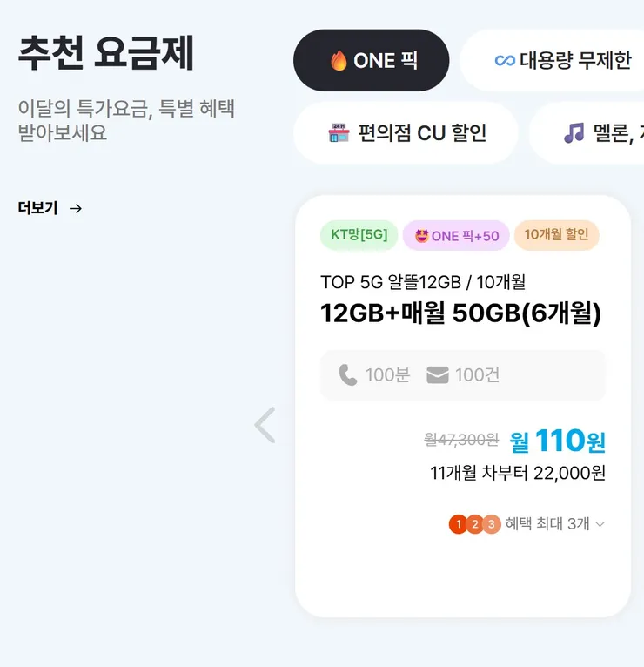Select the ONE 픽 tab
The width and height of the screenshot is (644, 667).
click(372, 61)
